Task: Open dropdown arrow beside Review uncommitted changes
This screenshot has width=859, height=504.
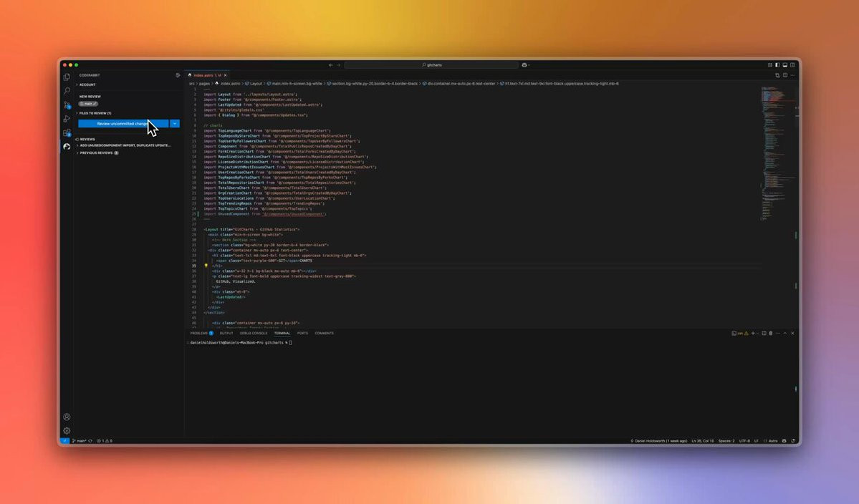Action: coord(175,124)
